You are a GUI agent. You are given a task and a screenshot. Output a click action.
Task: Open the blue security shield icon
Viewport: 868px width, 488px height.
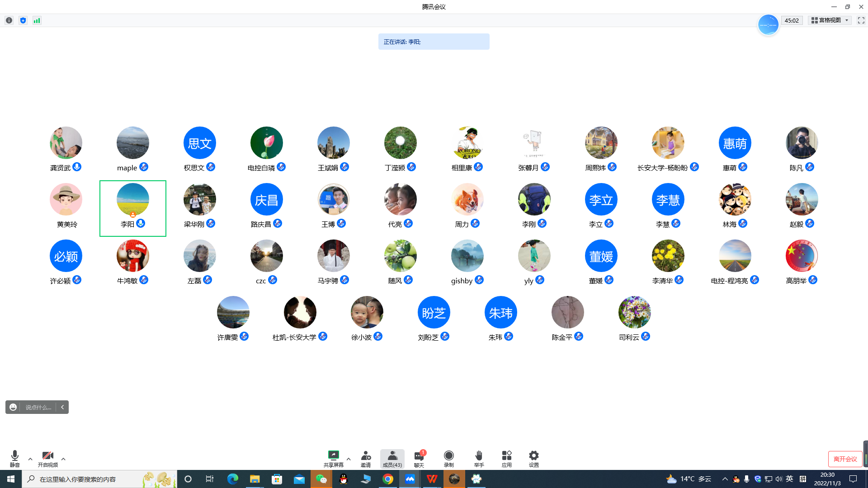pyautogui.click(x=23, y=20)
